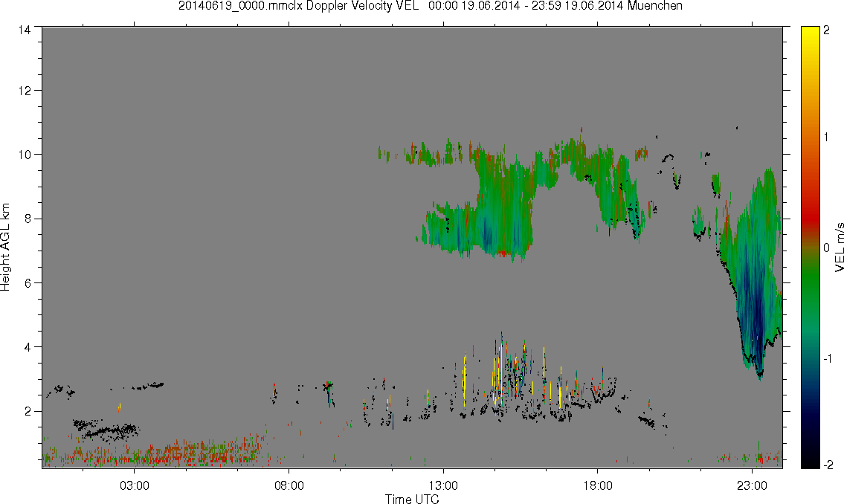Click the height-axis '2' tick label

pos(27,412)
